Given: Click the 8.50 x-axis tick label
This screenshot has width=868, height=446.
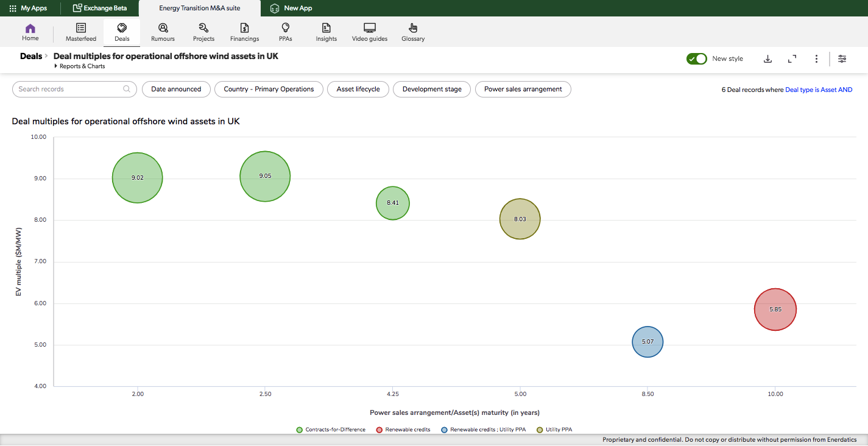Looking at the screenshot, I should tap(647, 394).
